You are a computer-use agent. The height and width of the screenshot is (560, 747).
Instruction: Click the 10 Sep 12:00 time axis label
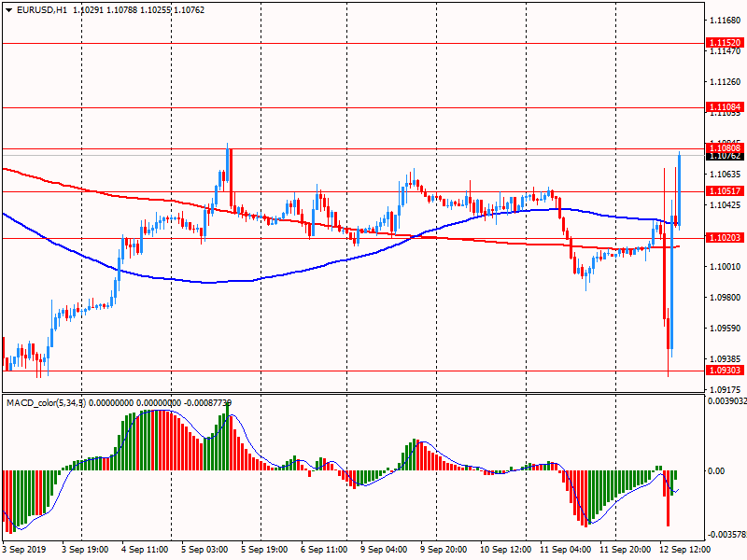(503, 550)
